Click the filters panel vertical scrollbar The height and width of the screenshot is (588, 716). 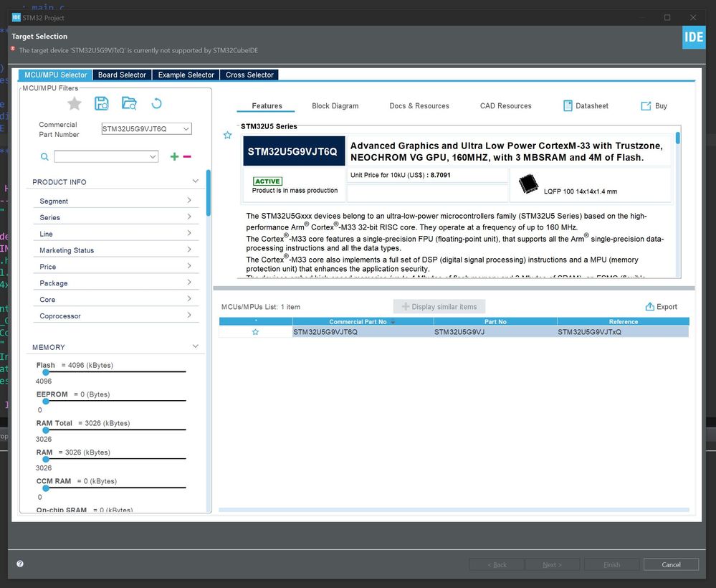209,193
